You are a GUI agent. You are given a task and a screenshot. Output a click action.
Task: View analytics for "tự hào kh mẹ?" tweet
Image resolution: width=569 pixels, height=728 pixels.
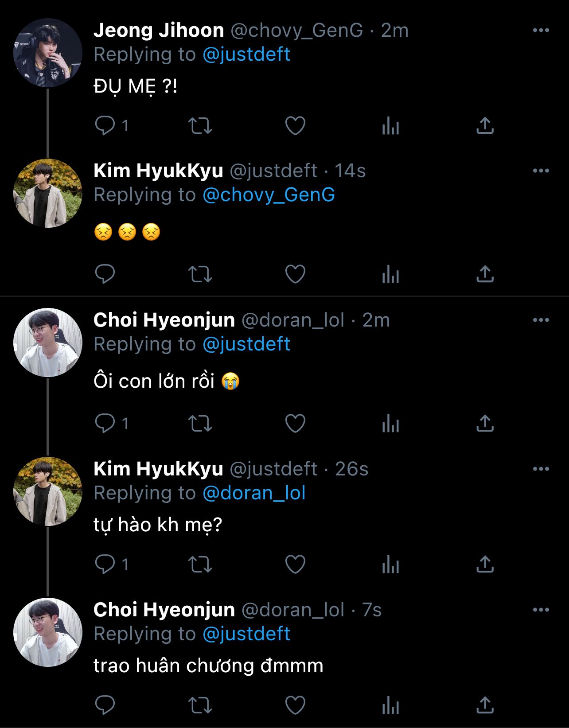[390, 564]
